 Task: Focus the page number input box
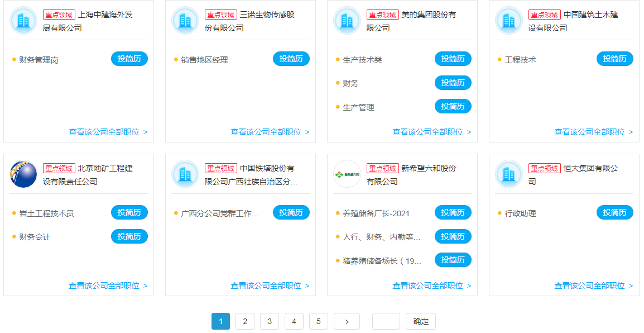(386, 321)
